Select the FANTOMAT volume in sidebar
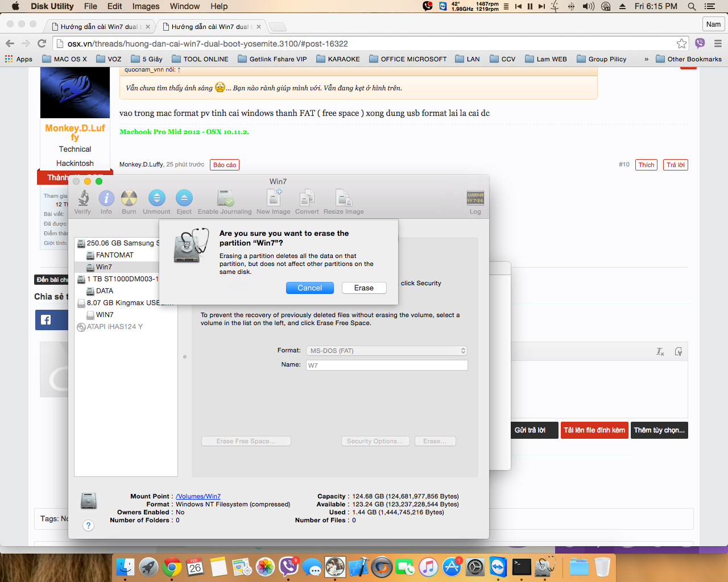The height and width of the screenshot is (582, 728). (x=114, y=255)
